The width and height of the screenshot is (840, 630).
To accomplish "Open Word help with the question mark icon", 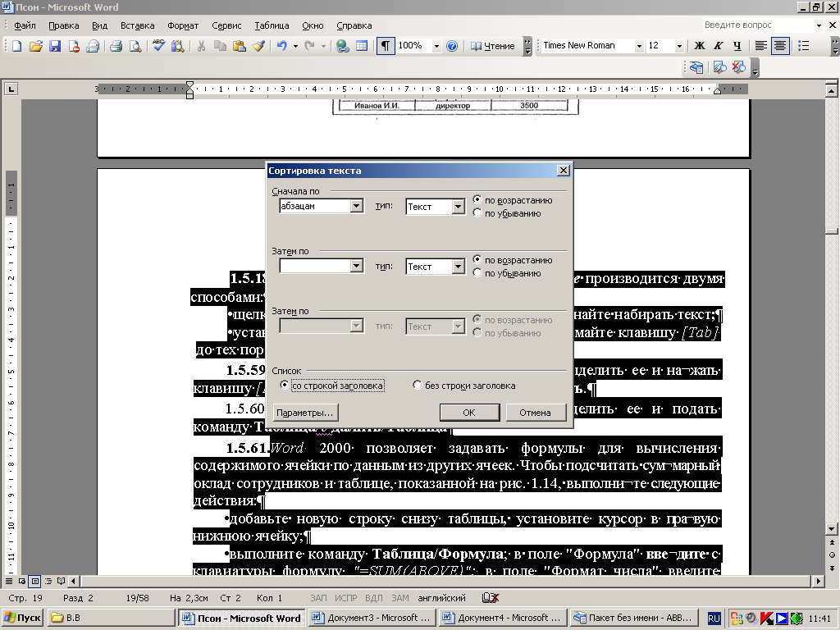I will tap(452, 46).
